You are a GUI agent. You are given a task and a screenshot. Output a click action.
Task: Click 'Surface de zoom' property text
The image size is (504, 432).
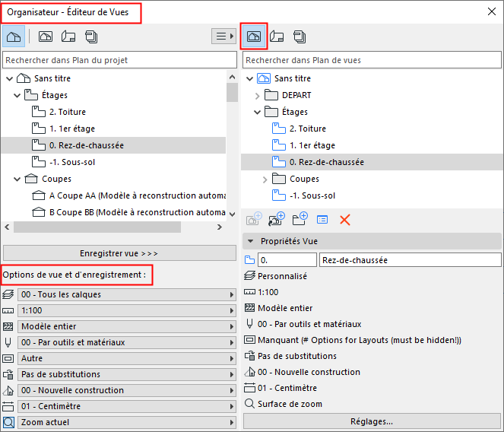290,404
